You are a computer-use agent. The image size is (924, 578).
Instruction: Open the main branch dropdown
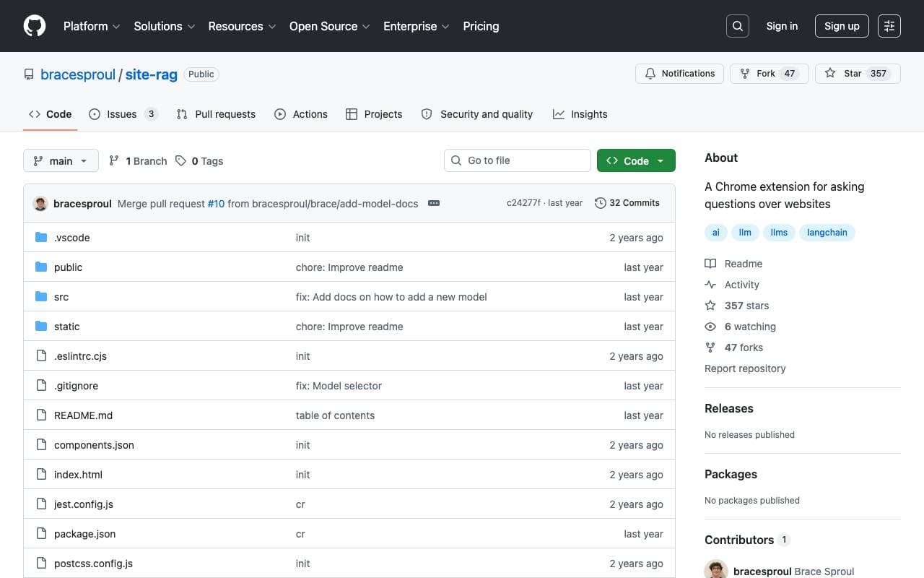(x=61, y=160)
